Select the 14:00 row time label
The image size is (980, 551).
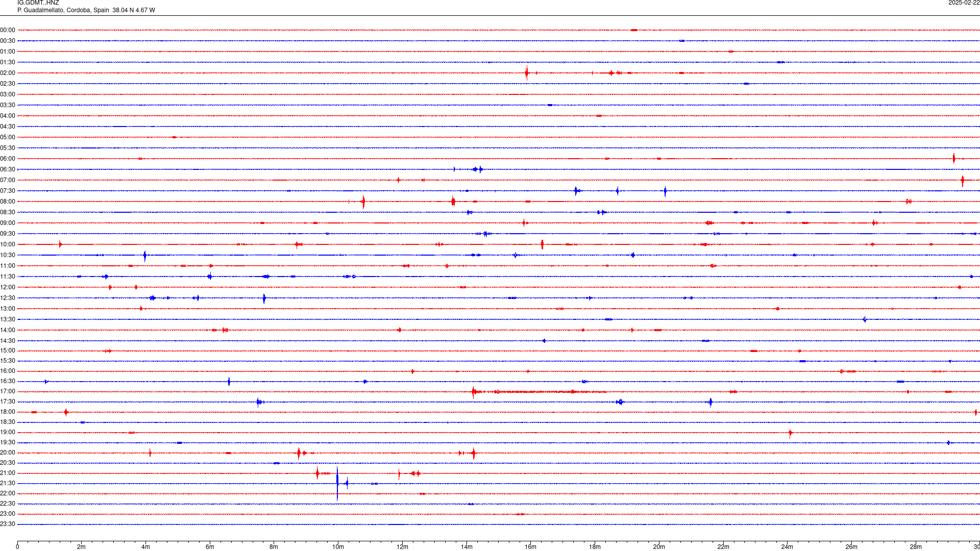tap(8, 330)
